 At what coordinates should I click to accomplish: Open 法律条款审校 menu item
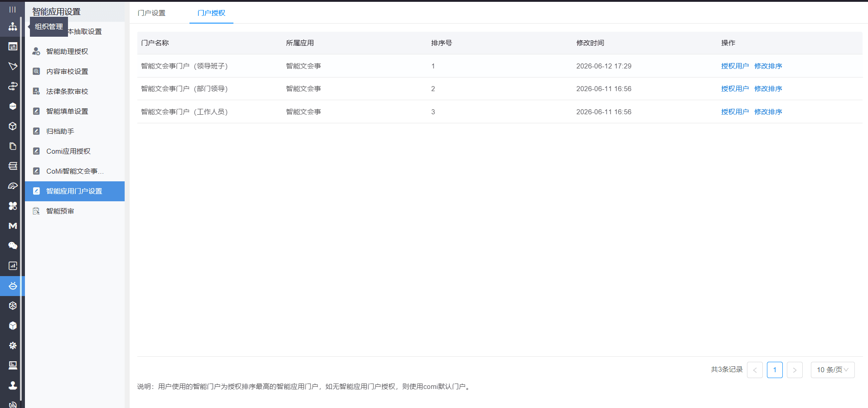75,91
